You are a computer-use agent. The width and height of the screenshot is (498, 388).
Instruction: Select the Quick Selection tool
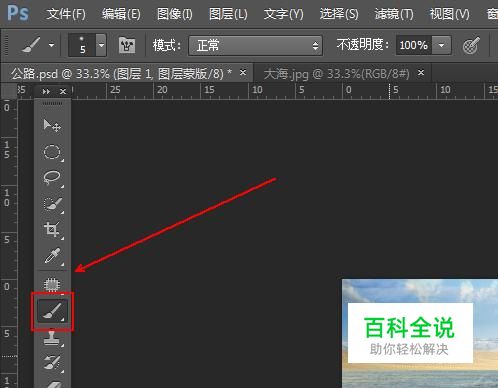52,204
